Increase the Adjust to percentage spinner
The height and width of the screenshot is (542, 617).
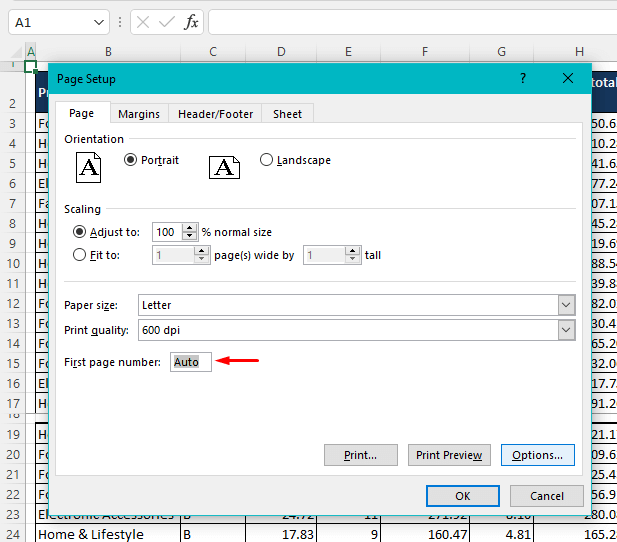tap(189, 228)
